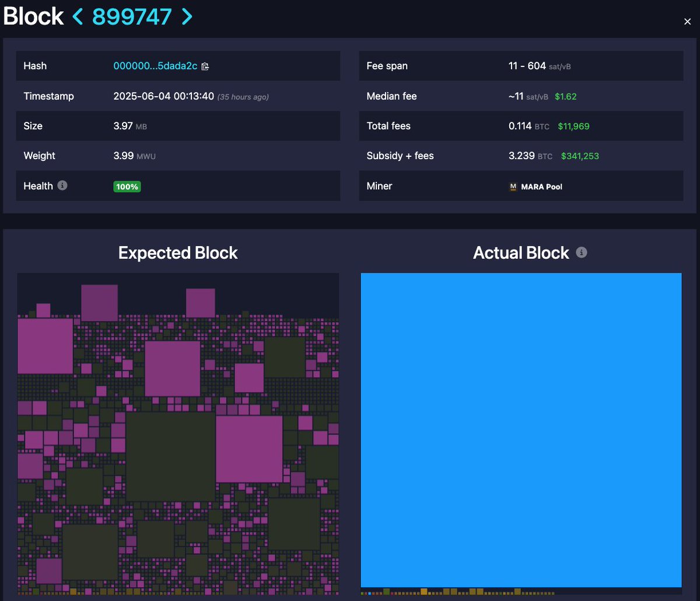Viewport: 700px width, 601px height.
Task: Click the Actual Block heading
Action: click(x=521, y=252)
